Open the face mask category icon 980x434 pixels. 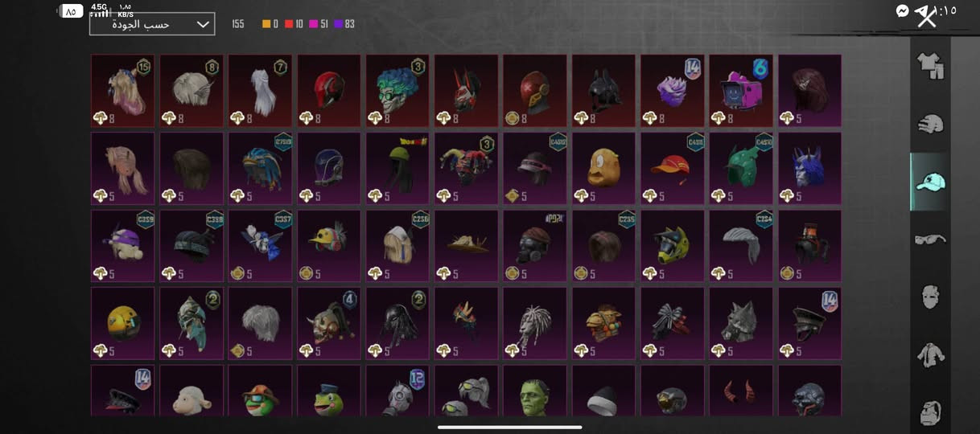[x=930, y=297]
